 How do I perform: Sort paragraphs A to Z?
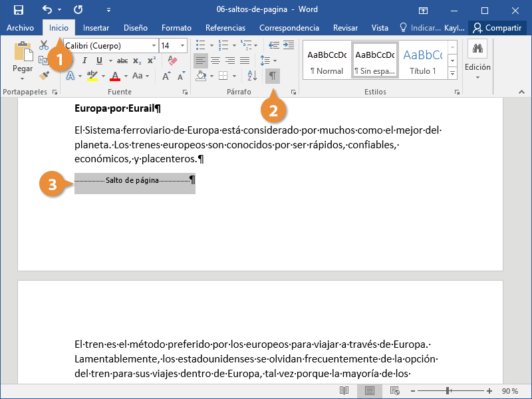252,76
